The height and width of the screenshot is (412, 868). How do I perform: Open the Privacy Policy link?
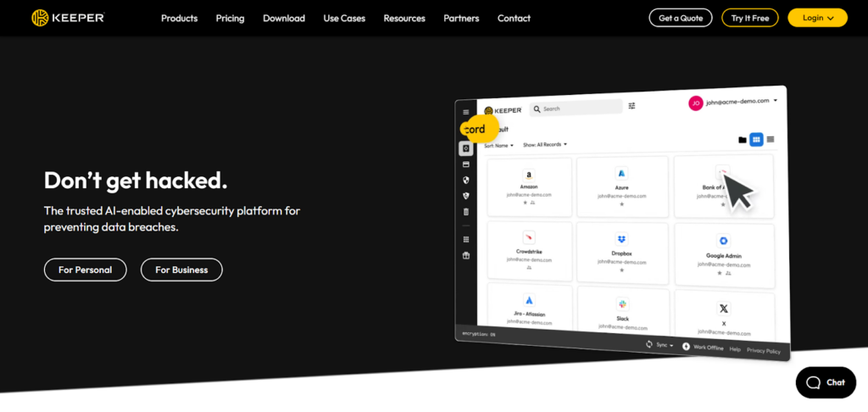tap(764, 350)
